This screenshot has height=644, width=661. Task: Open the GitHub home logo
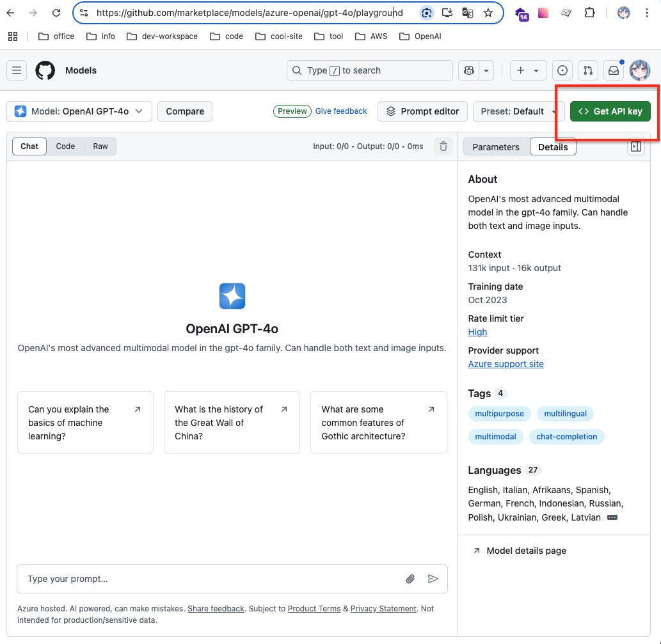[x=45, y=70]
